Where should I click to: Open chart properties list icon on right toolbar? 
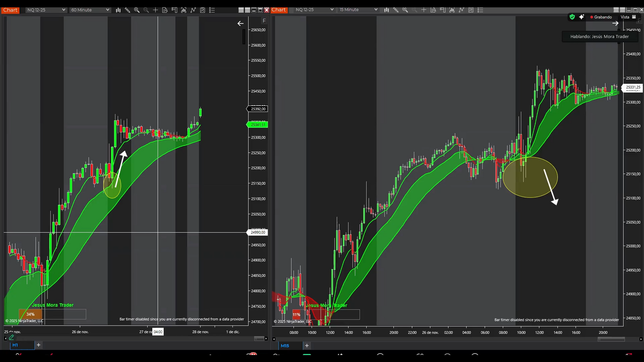pyautogui.click(x=480, y=10)
